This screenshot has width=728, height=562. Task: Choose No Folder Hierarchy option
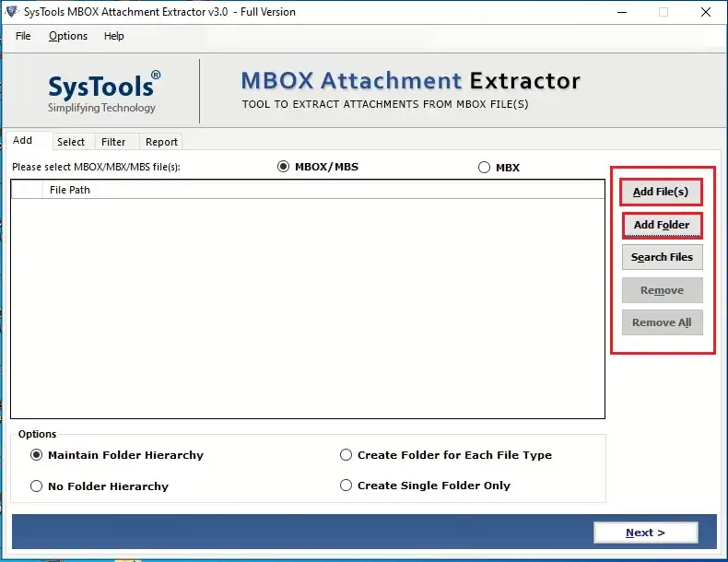36,486
